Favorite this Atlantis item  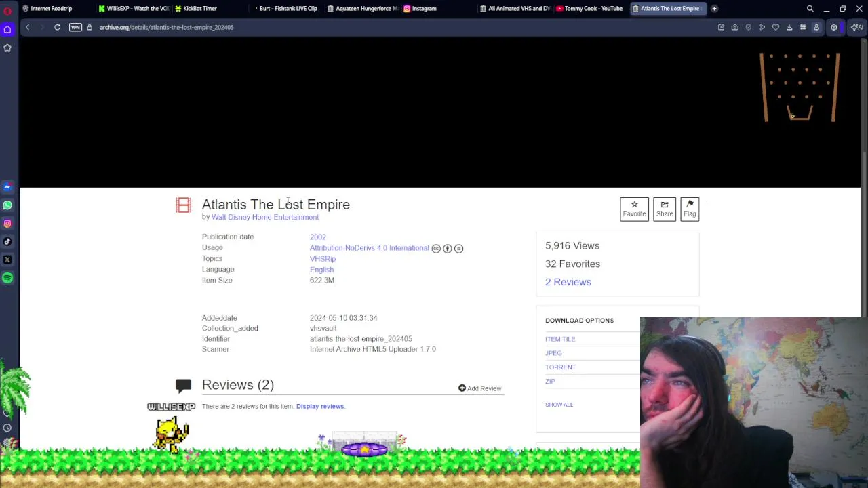635,209
